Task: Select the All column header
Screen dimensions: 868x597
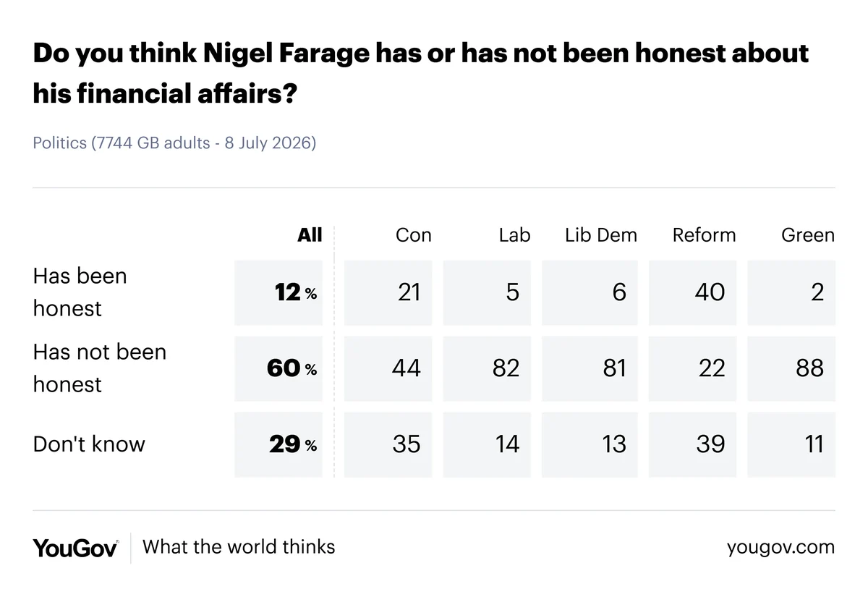Action: click(310, 234)
